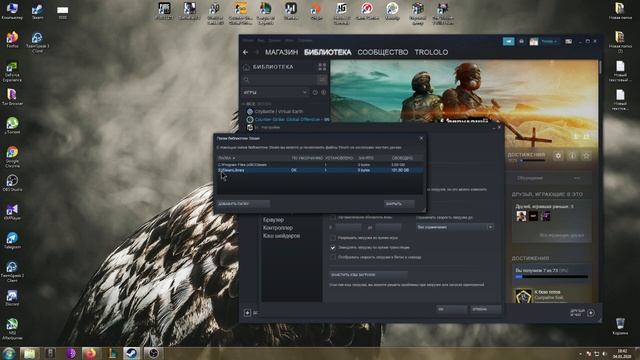Open game settings gear icon on CS:GO page
The height and width of the screenshot is (360, 640).
click(558, 156)
